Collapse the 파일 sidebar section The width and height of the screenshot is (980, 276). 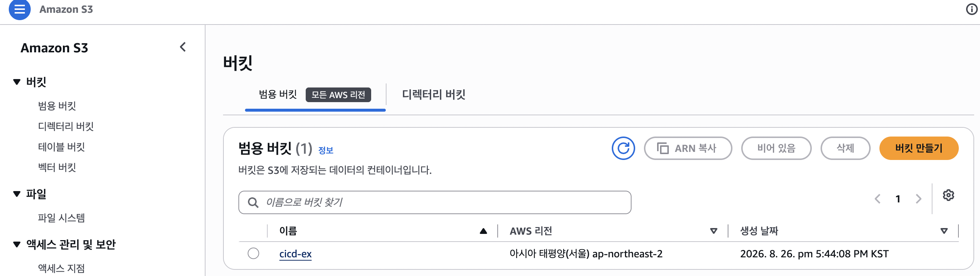[x=17, y=194]
